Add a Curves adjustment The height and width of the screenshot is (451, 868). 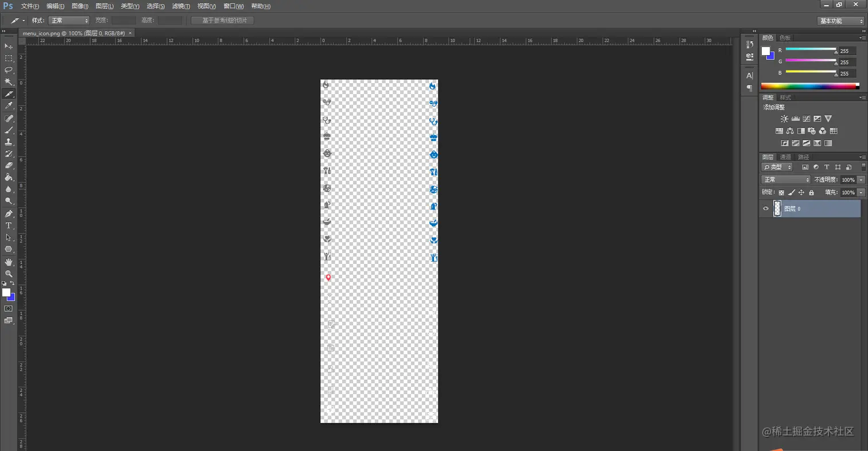[807, 119]
